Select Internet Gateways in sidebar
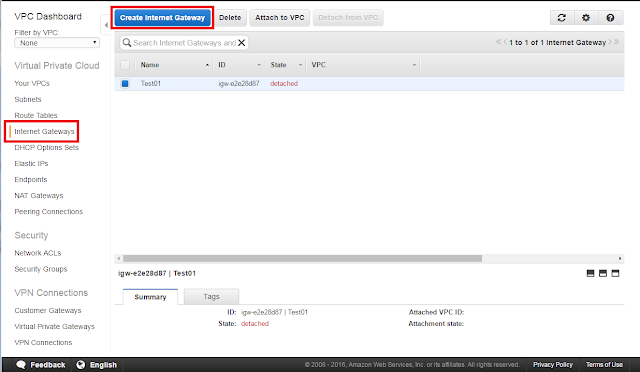Screen dimensions: 640x372 [x=44, y=131]
